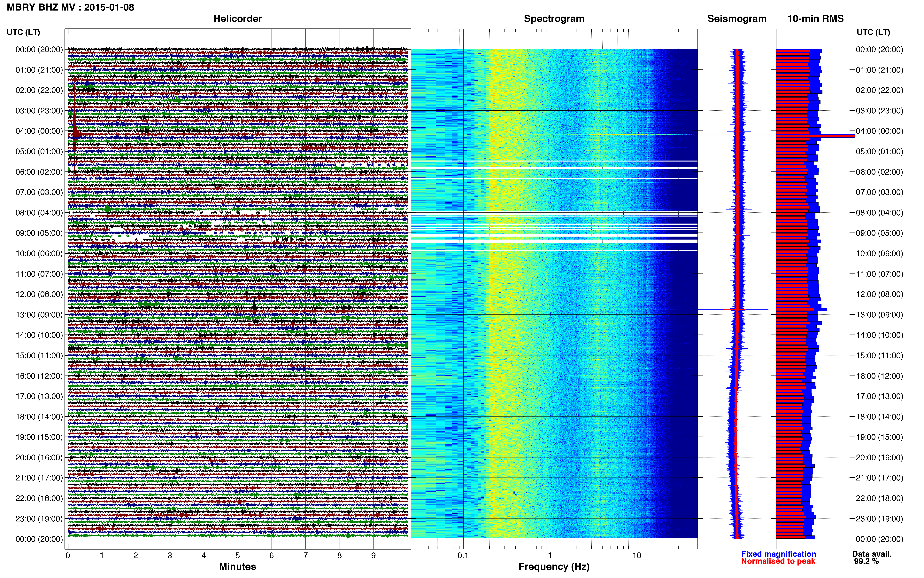The width and height of the screenshot is (924, 578).
Task: Click the left '08:00 (04:00)' time label
Action: tap(39, 213)
